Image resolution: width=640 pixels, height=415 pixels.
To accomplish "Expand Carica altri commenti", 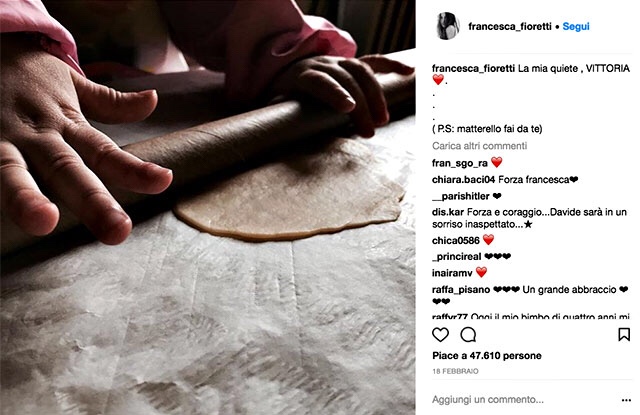I will (480, 146).
